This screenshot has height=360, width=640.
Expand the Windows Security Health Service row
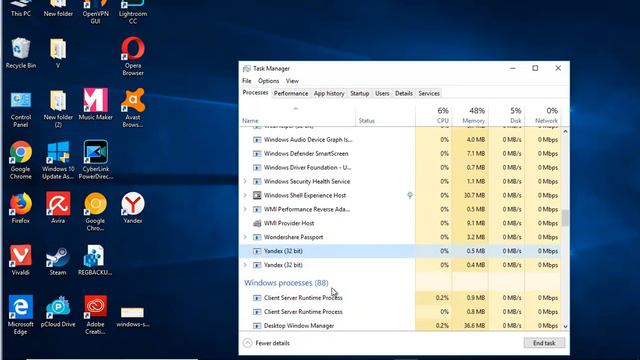245,181
